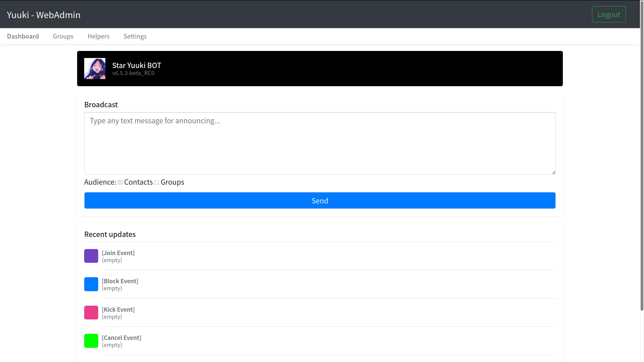Click the blue Block Event icon
Viewport: 644px width, 362px height.
91,284
